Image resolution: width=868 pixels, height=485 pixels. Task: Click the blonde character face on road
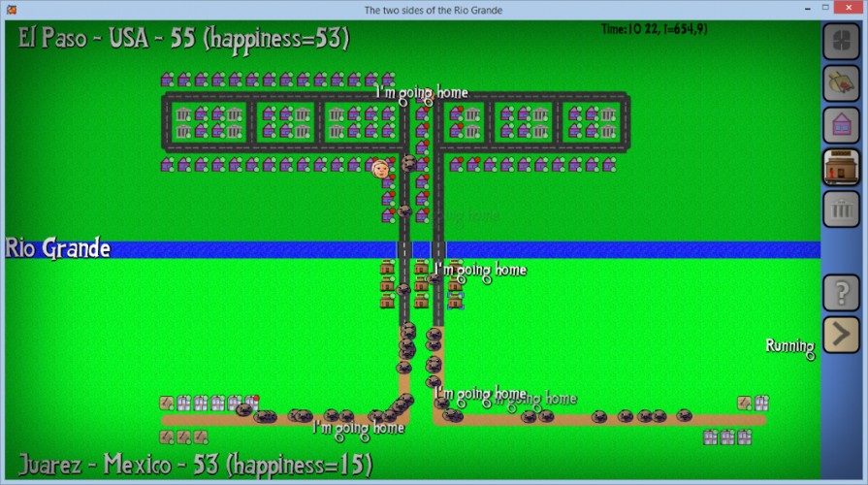click(x=380, y=169)
